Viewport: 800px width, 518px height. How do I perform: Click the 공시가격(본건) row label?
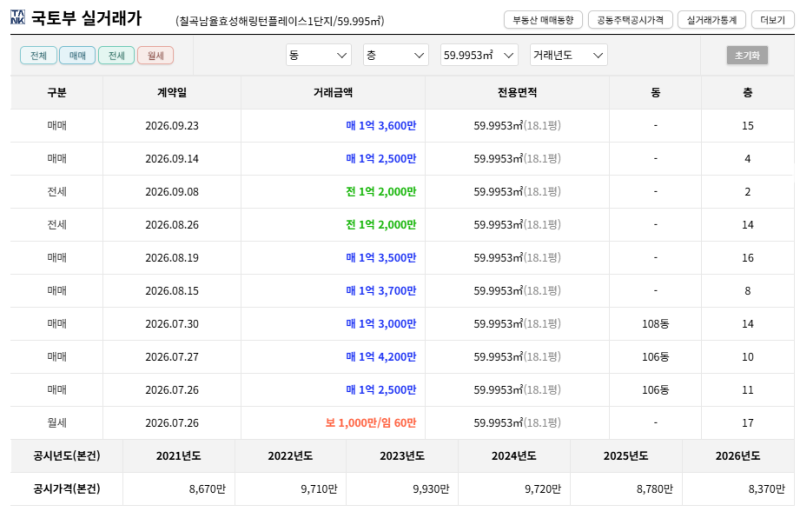point(67,489)
